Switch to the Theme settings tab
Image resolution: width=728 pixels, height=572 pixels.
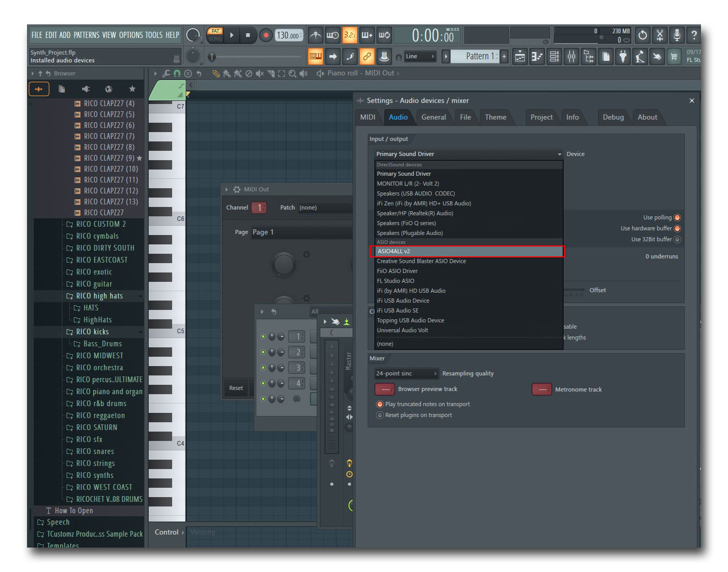(x=496, y=117)
